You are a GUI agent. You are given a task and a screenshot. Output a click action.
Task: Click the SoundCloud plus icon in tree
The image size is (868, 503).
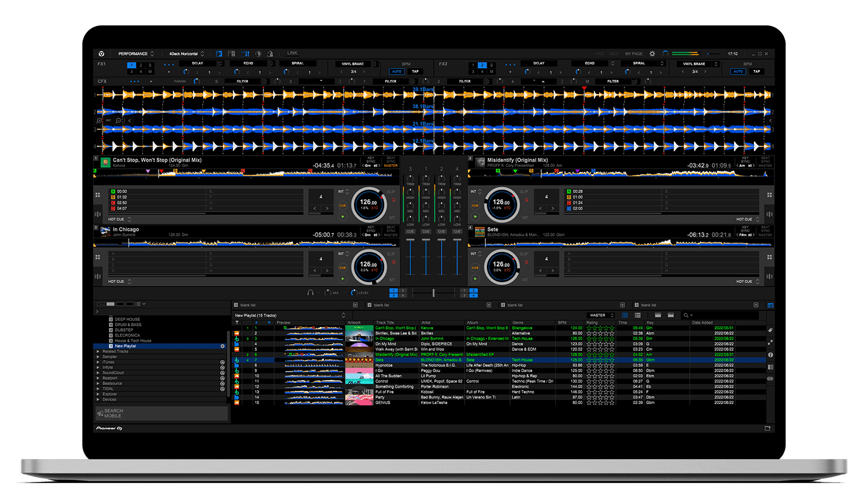coord(222,373)
